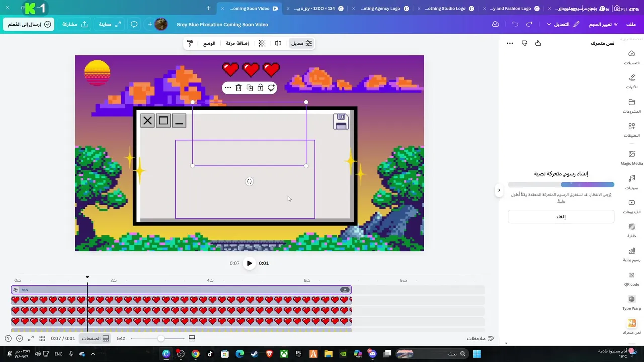
Task: Click the flip icon in edit toolbar
Action: (278, 43)
